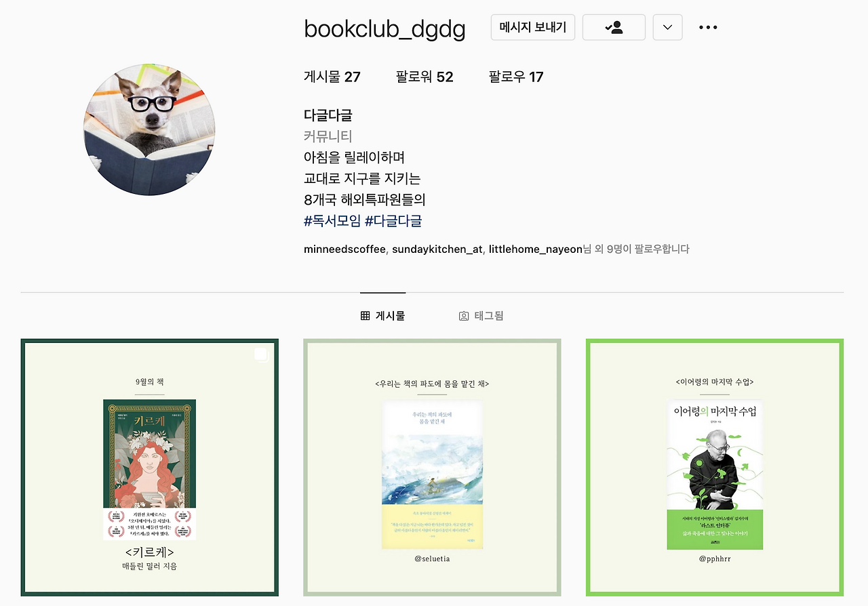Click the tagged photo icon beside 태그됨
Viewport: 868px width, 606px height.
click(x=464, y=316)
